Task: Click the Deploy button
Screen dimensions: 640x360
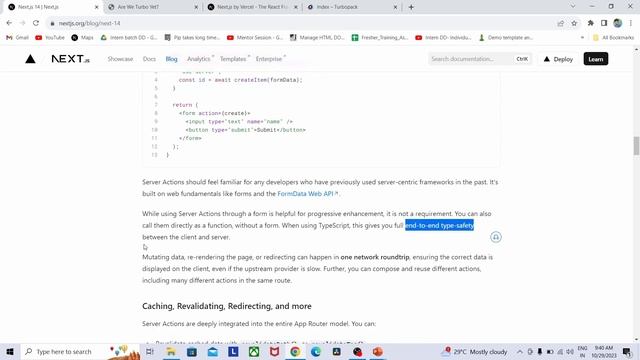Action: point(558,59)
